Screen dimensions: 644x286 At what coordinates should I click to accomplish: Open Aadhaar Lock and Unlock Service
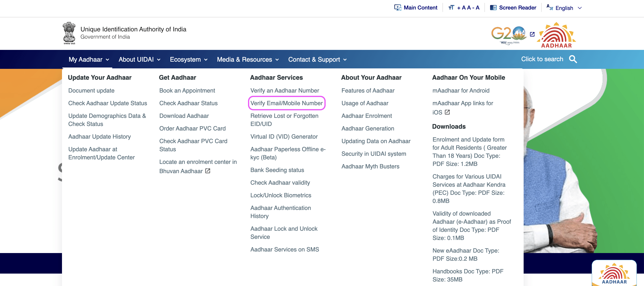[284, 233]
